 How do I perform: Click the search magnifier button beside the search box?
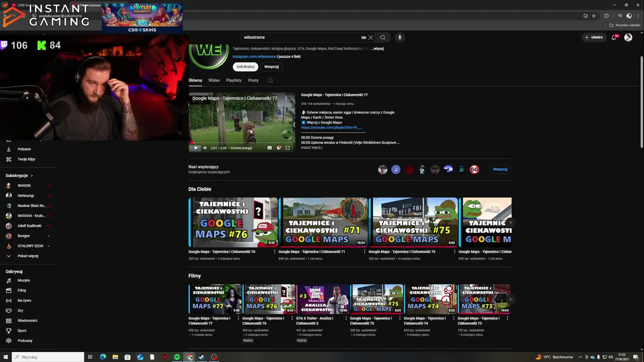tap(383, 37)
